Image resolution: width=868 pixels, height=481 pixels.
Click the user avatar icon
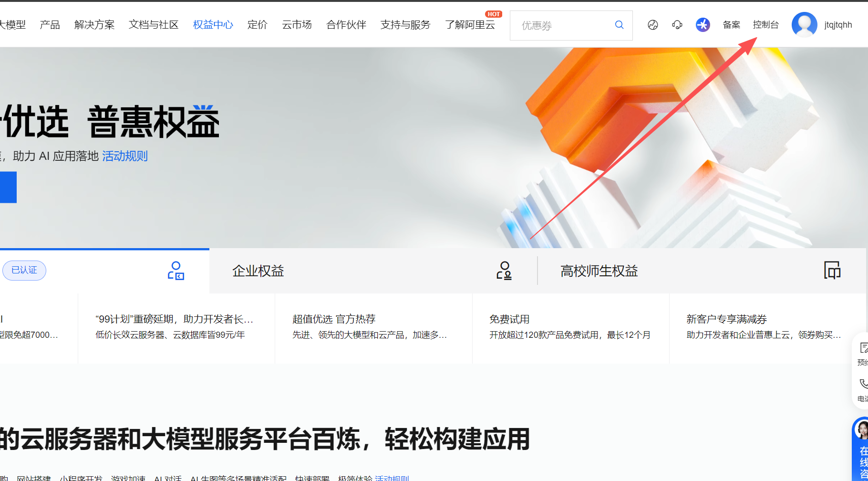click(805, 25)
